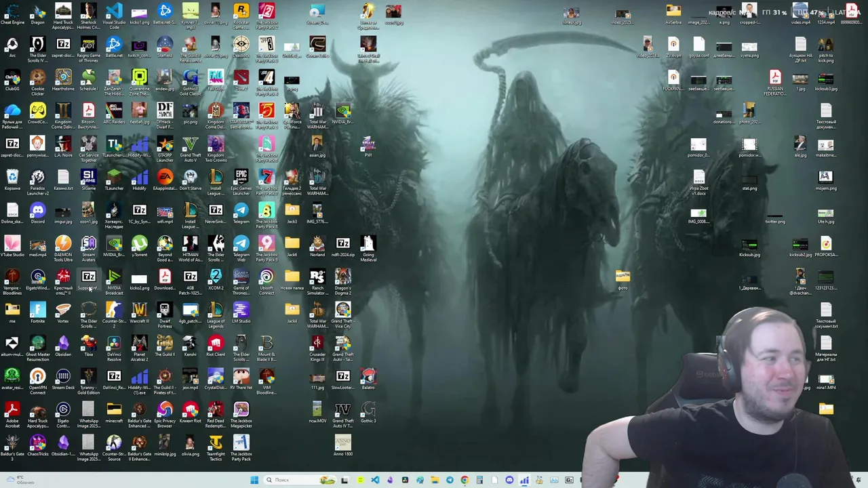Open the Rockstar Games Launcher shortcut

[x=241, y=12]
